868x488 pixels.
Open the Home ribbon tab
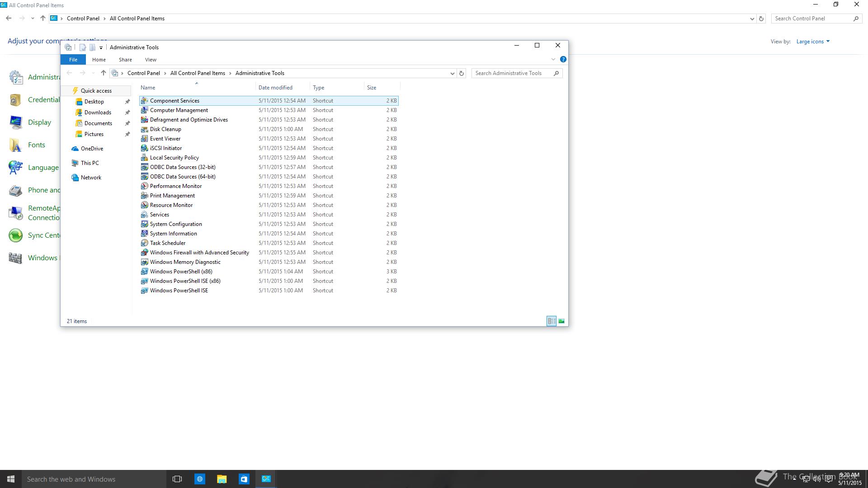click(x=99, y=60)
